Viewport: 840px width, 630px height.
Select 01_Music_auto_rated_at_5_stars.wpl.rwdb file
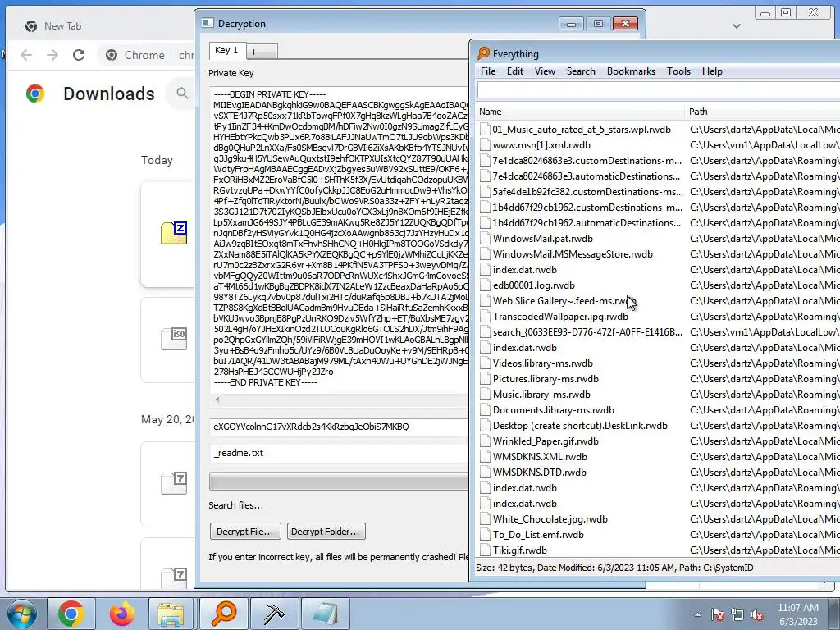[582, 129]
